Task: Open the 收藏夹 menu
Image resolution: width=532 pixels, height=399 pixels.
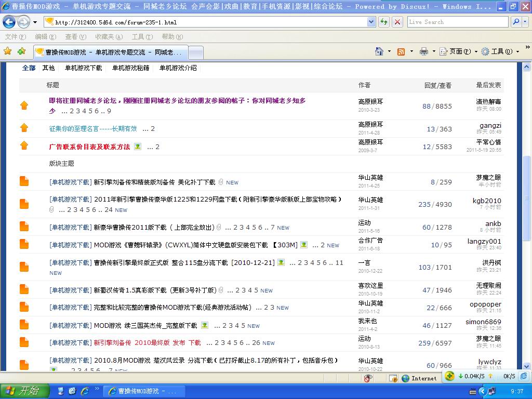Action: [108, 37]
